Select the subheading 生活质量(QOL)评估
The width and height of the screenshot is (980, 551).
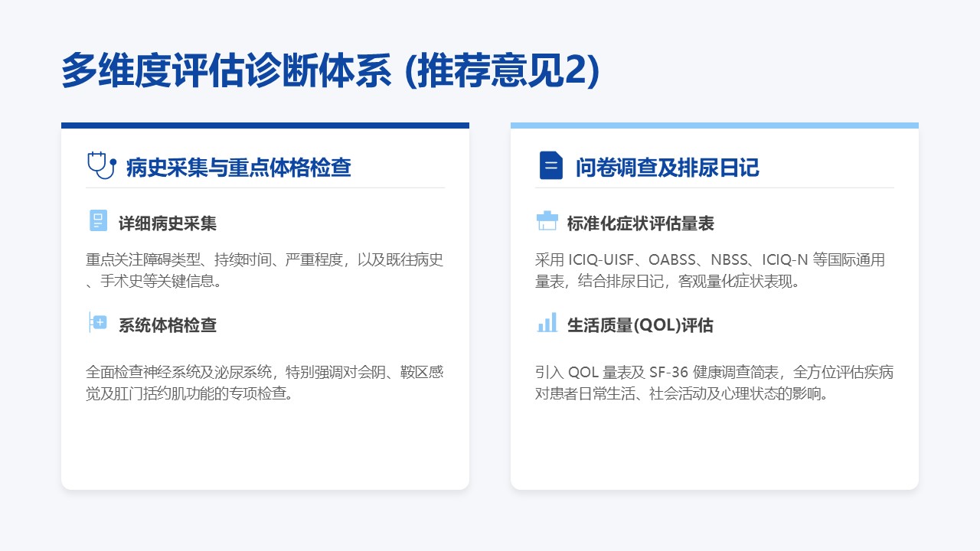pyautogui.click(x=640, y=324)
